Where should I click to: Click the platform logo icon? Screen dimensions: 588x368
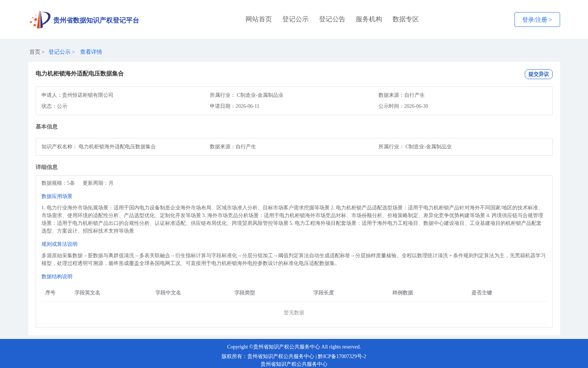[x=40, y=20]
